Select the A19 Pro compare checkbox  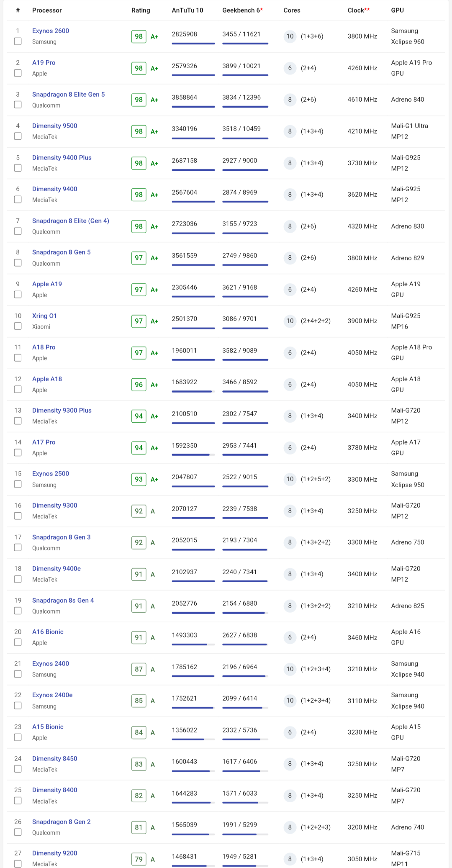pyautogui.click(x=18, y=73)
